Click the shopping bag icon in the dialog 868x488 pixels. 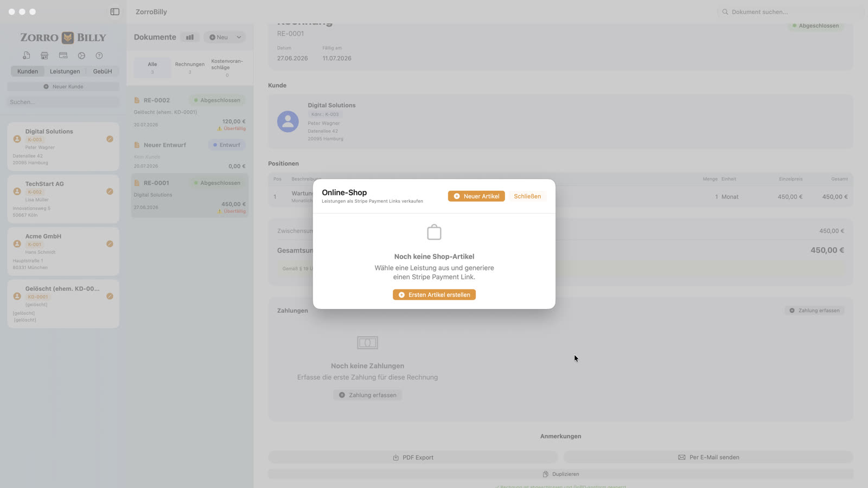[434, 232]
